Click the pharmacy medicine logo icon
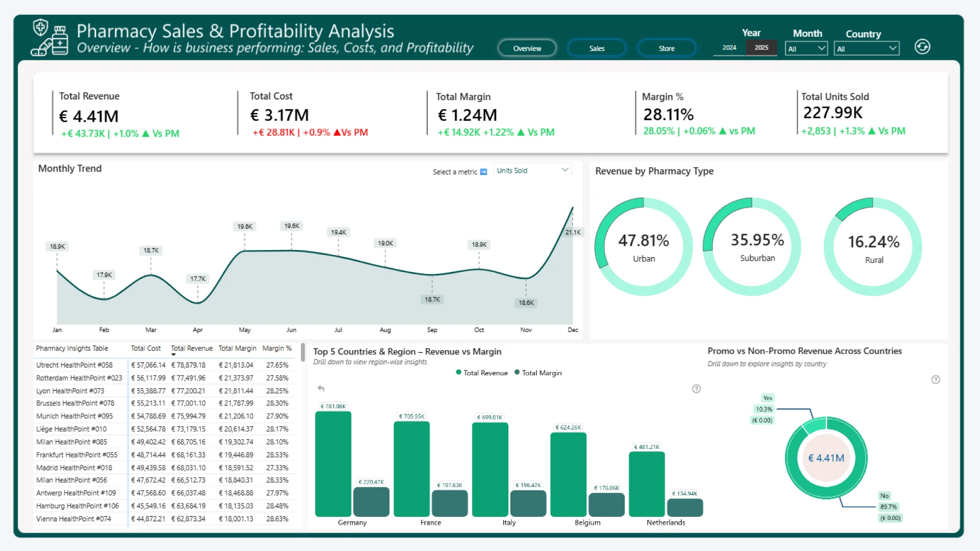This screenshot has width=980, height=551. click(x=50, y=38)
